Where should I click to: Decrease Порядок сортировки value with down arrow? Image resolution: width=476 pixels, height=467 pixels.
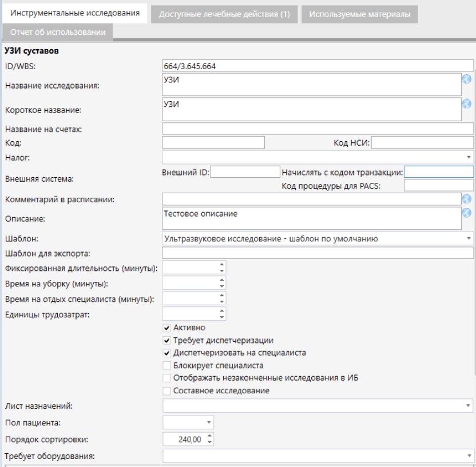pyautogui.click(x=209, y=442)
